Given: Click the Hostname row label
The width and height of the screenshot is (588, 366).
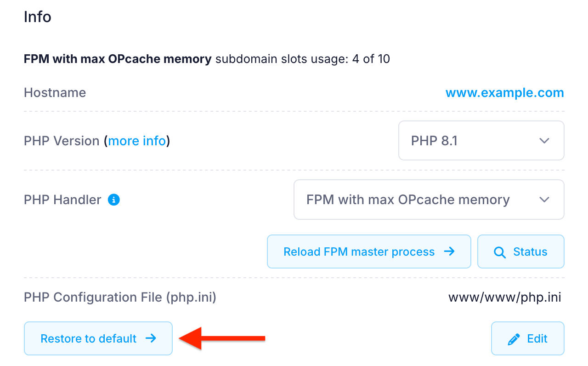Looking at the screenshot, I should (55, 92).
